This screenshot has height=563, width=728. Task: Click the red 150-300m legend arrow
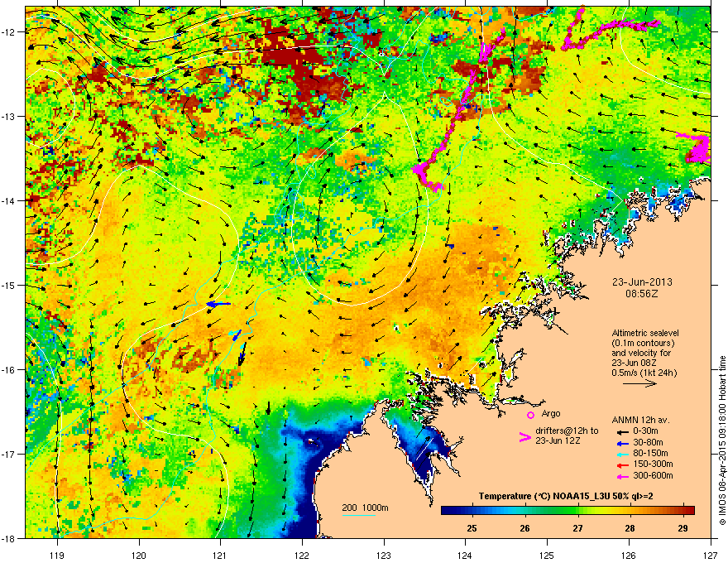[x=623, y=465]
